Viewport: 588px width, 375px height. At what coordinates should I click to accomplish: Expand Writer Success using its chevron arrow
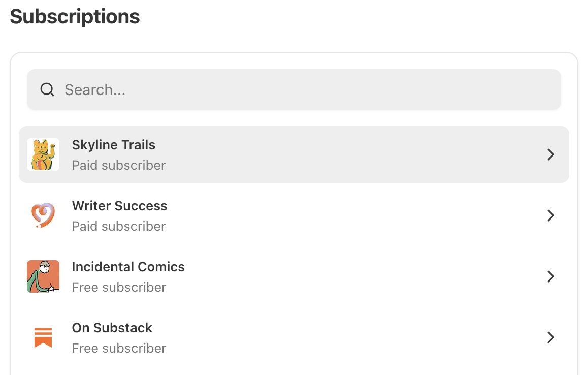pyautogui.click(x=550, y=215)
